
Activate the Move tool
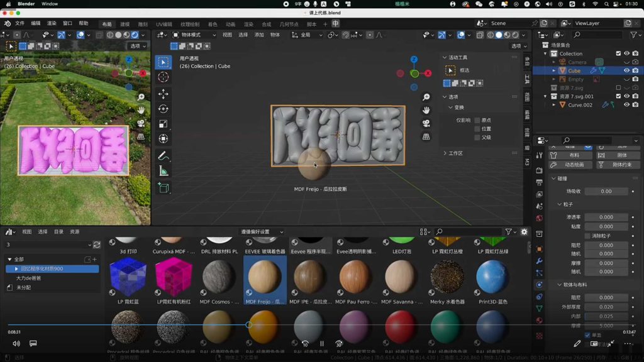pos(163,94)
